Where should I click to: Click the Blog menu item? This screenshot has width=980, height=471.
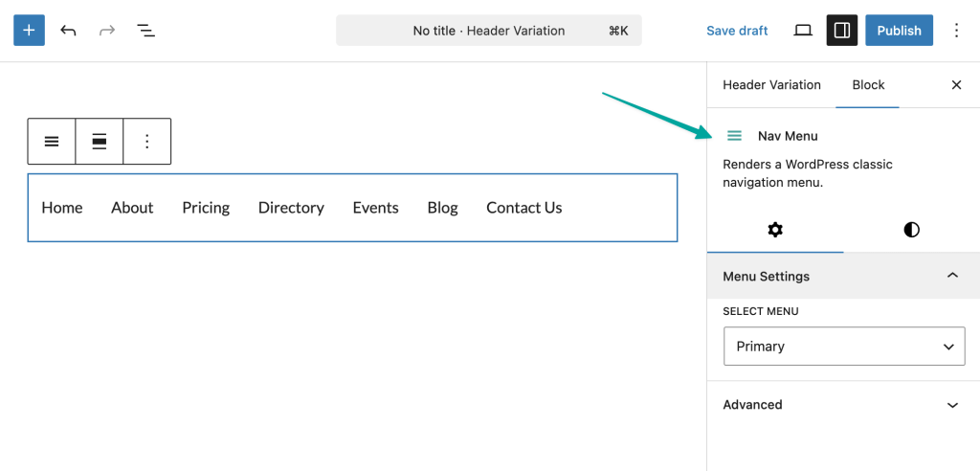click(442, 208)
